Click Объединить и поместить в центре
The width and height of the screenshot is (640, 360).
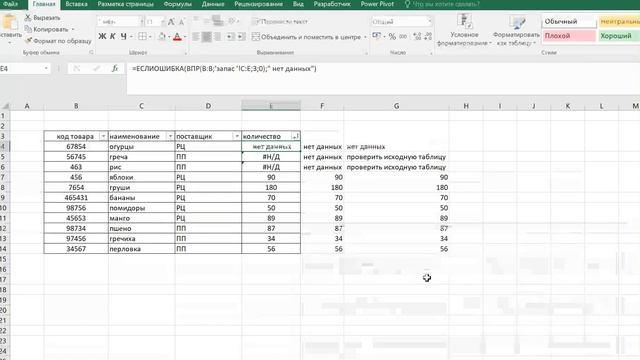click(306, 37)
